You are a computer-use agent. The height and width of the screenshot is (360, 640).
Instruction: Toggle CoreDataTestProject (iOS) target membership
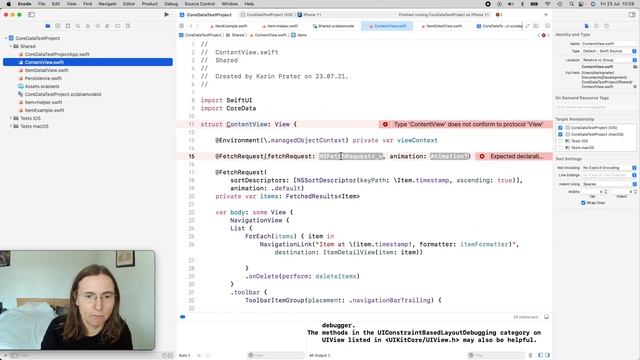click(560, 128)
